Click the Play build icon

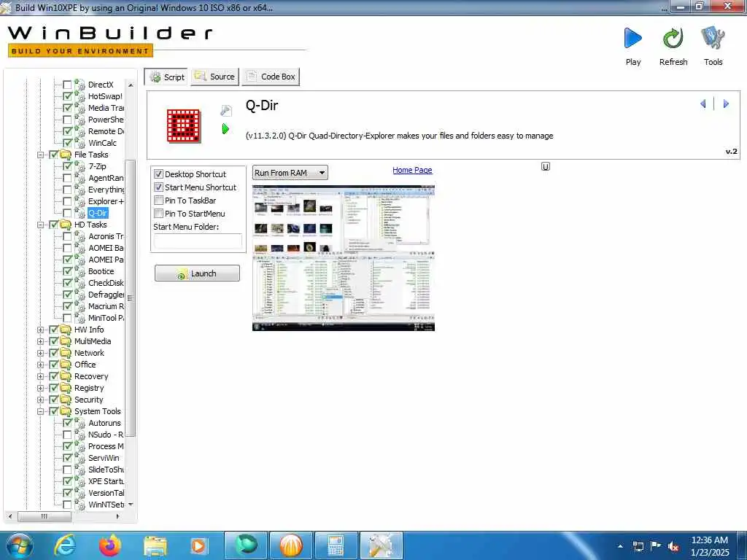click(x=632, y=38)
